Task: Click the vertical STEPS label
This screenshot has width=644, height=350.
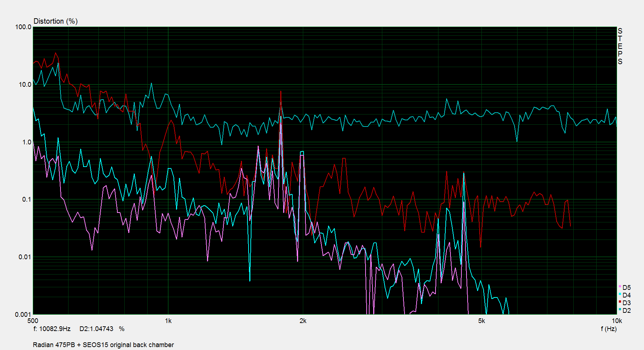Action: tap(620, 46)
